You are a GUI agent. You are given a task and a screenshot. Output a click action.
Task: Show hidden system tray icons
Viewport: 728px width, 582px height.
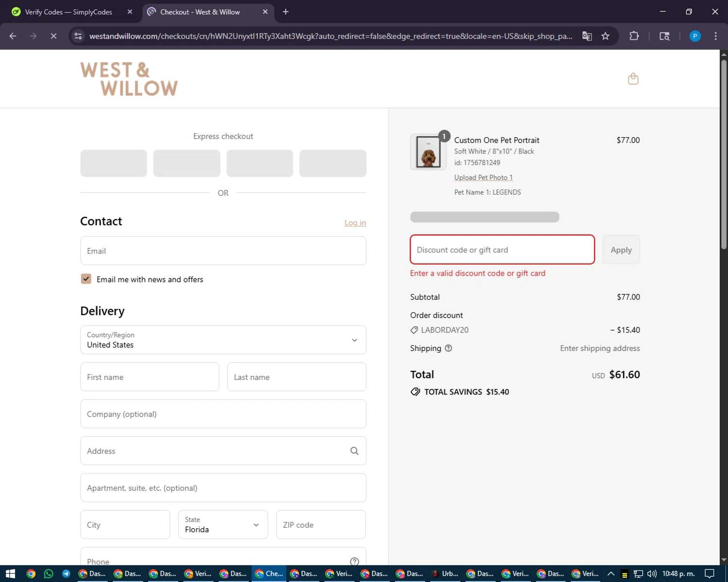(611, 574)
